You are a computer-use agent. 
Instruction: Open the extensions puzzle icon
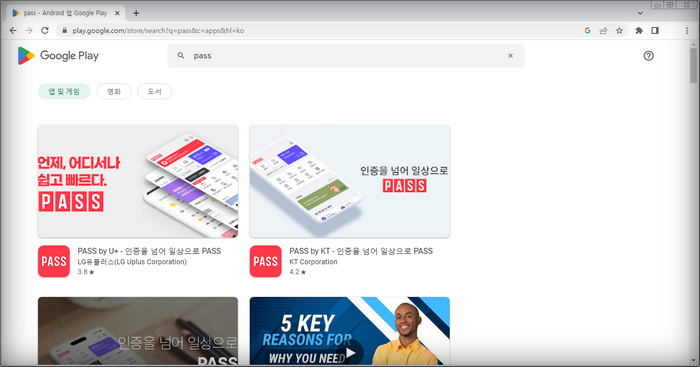pos(639,30)
